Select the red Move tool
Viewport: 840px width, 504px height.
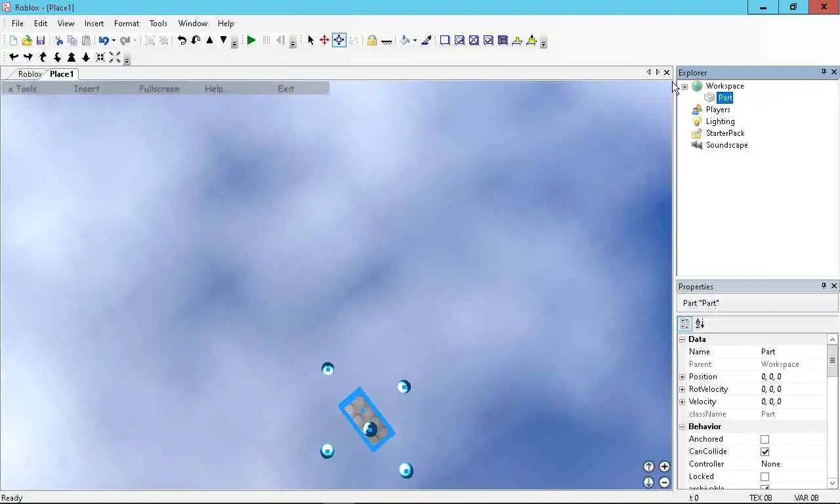point(324,41)
